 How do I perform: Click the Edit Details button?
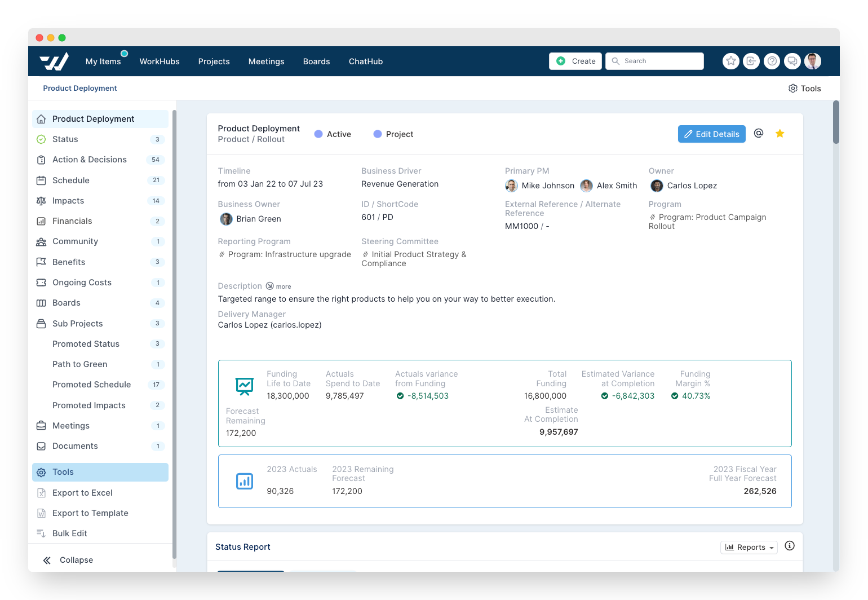coord(711,134)
